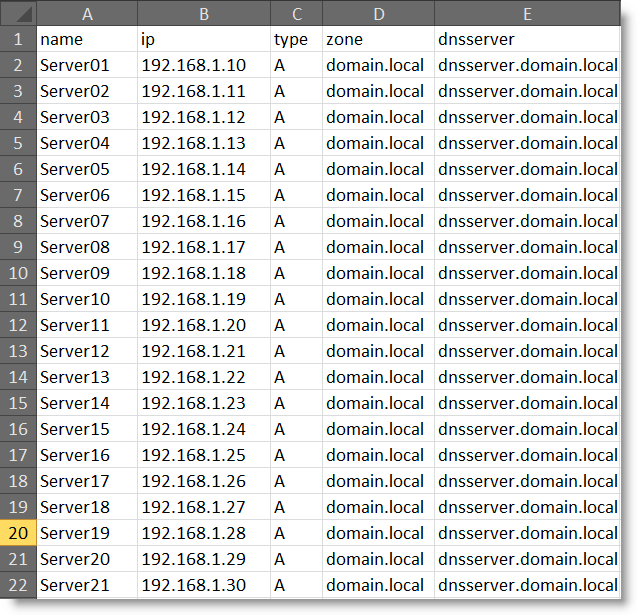Select column D header
637x615 pixels.
pos(379,13)
